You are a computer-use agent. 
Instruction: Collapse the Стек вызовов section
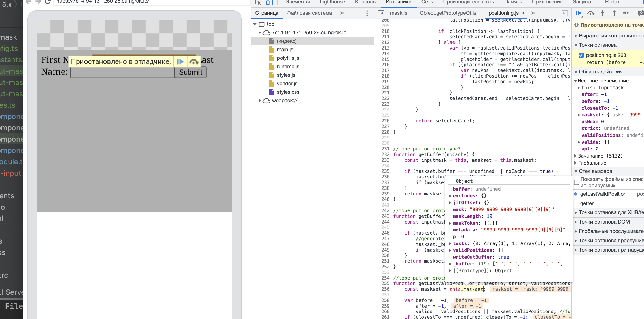pyautogui.click(x=575, y=171)
